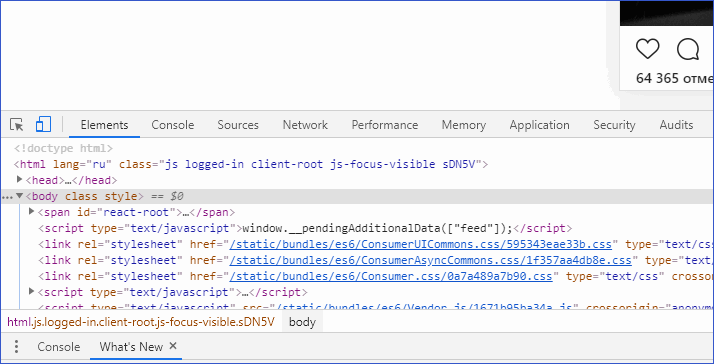714x364 pixels.
Task: Open the Network tab
Action: click(x=305, y=125)
